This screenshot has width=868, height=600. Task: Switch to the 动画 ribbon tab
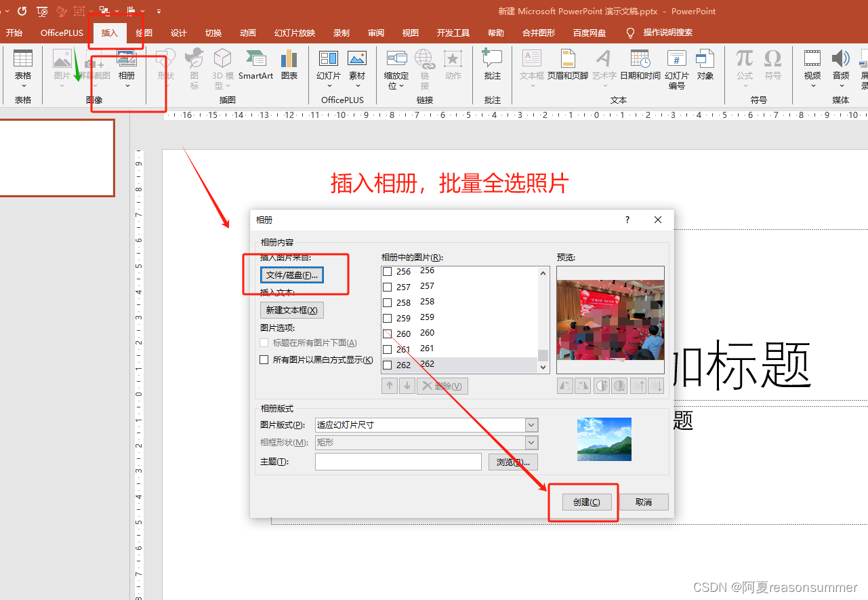(x=248, y=33)
